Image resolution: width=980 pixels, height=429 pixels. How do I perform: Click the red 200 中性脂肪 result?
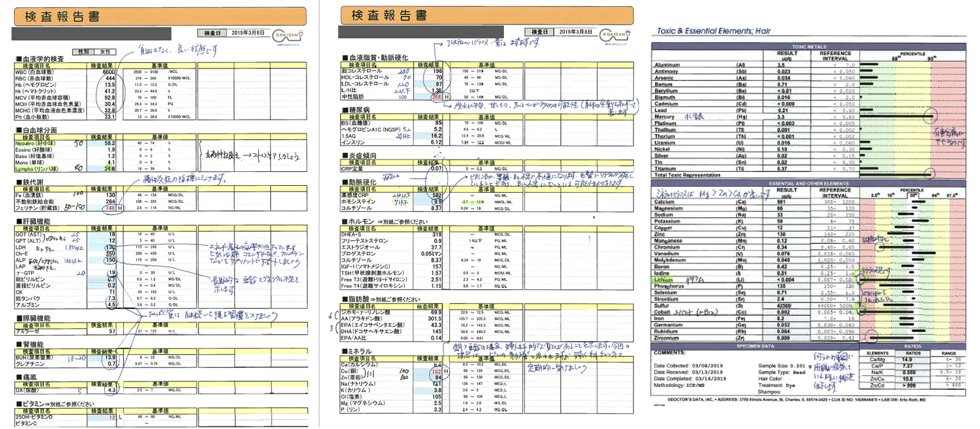437,97
